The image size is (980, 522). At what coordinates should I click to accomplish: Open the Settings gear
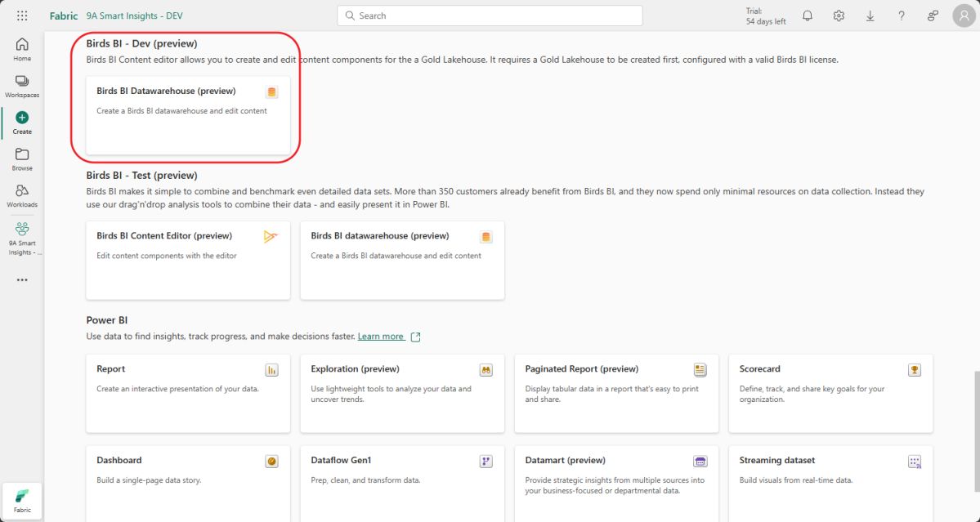point(839,16)
